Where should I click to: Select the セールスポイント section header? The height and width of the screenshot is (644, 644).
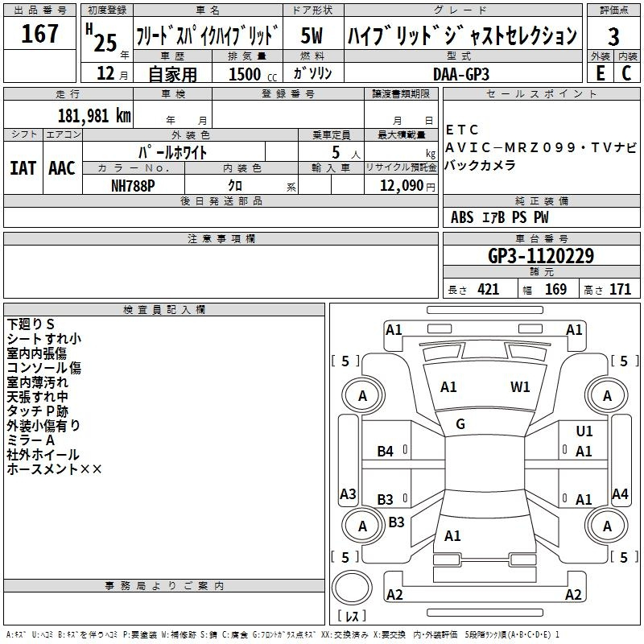(541, 94)
